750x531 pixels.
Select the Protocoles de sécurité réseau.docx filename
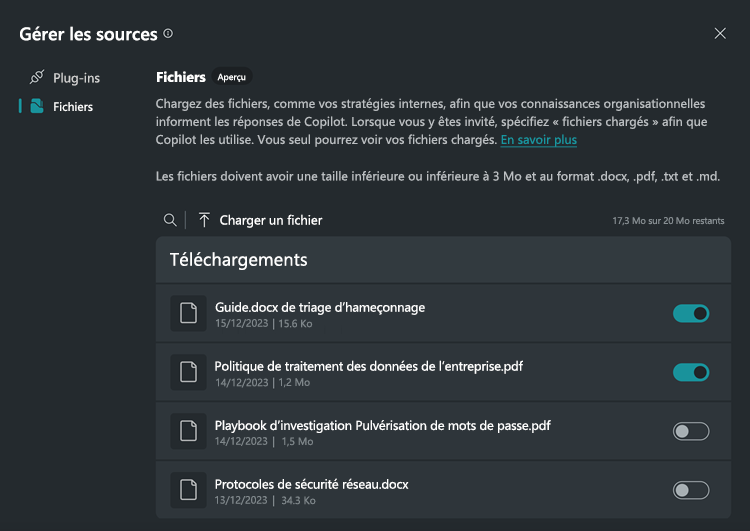311,484
